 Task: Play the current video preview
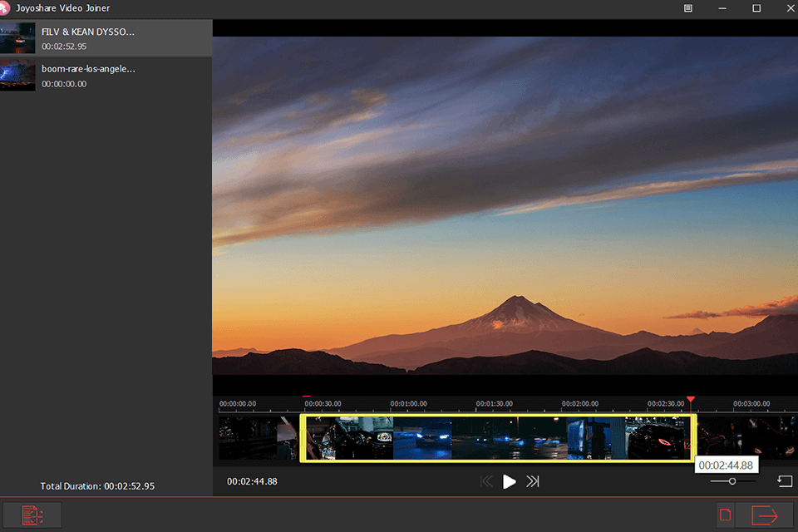pos(509,480)
